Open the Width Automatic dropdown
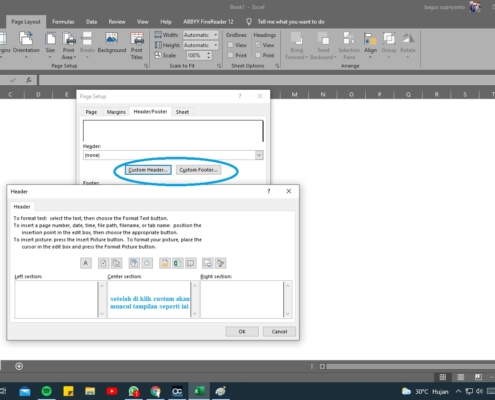 point(216,35)
